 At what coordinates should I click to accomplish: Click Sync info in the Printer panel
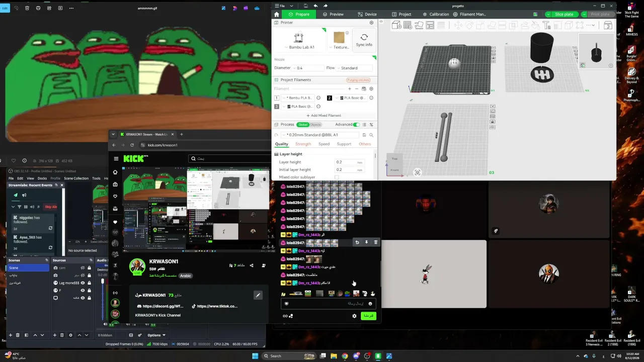(364, 39)
